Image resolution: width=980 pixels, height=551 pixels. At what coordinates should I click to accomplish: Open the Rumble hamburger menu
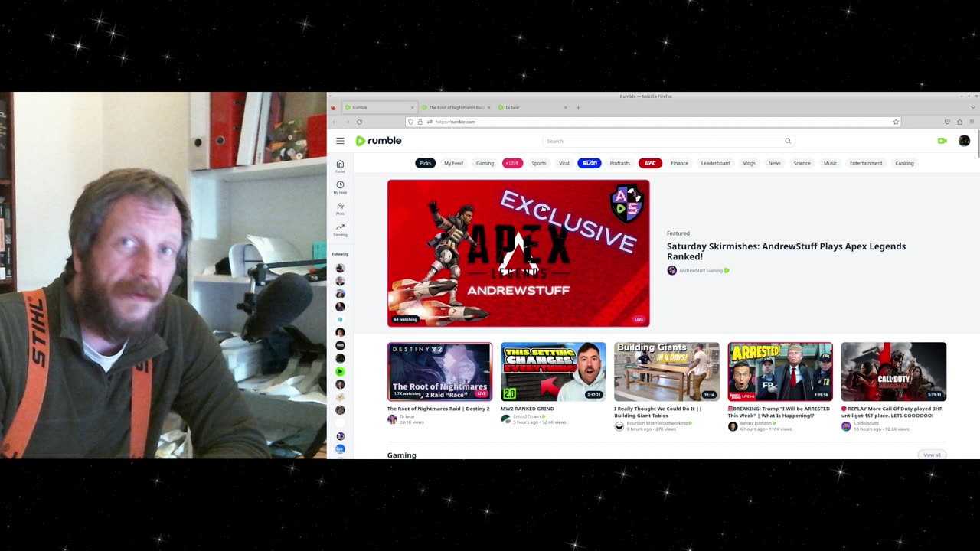click(x=340, y=141)
